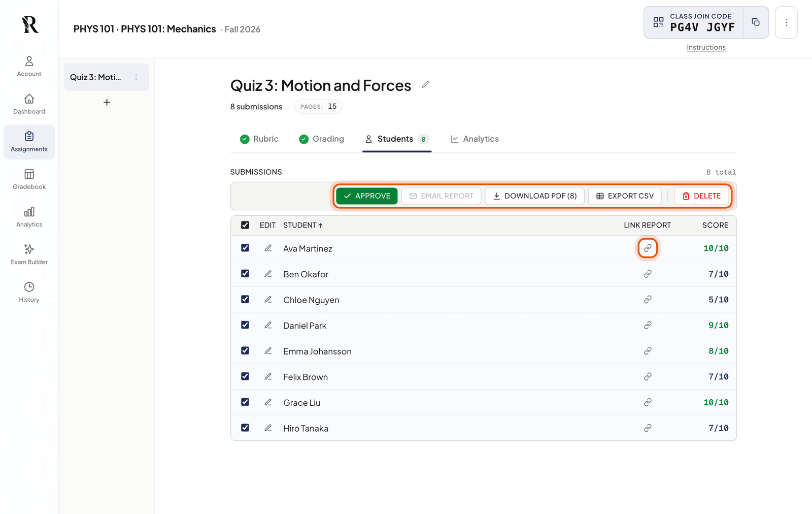Copy the class join code
812x514 pixels.
click(756, 22)
